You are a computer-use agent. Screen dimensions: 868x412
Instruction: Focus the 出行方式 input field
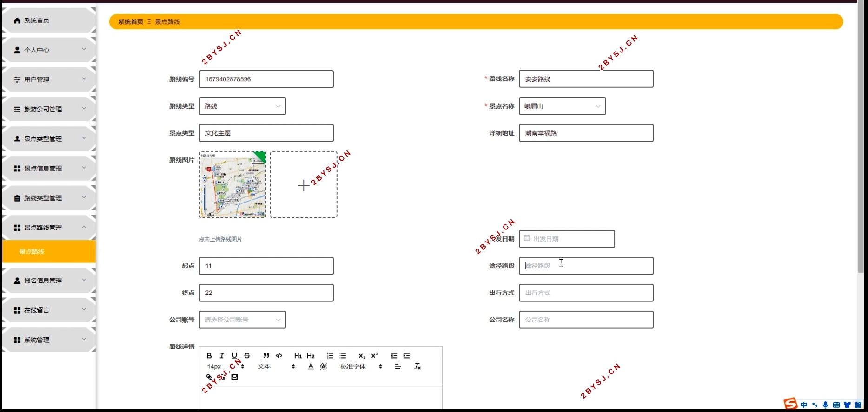[586, 293]
